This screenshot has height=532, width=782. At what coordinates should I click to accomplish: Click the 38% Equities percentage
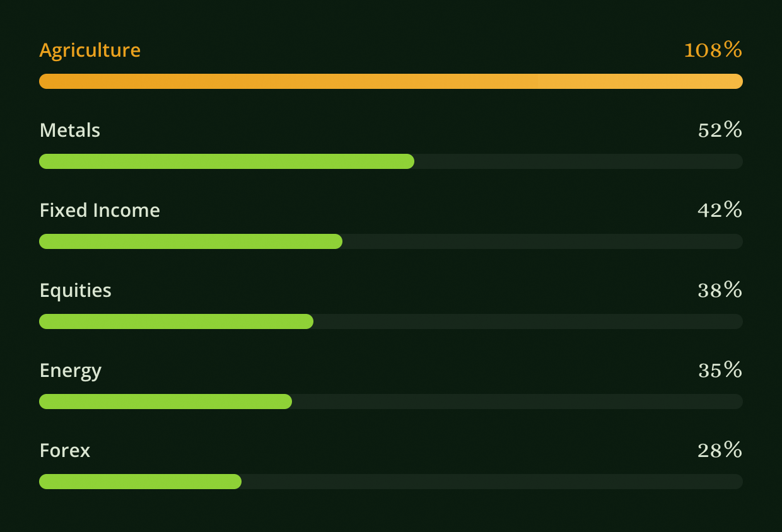[x=720, y=290]
